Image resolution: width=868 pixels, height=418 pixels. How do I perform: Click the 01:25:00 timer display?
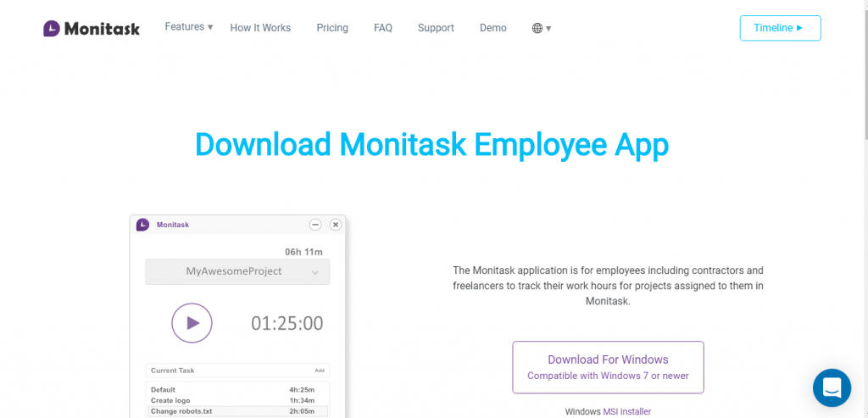tap(287, 323)
